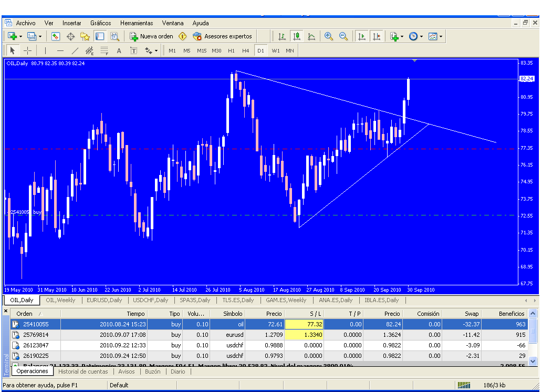
Task: Click the Nueva orden button
Action: pyautogui.click(x=151, y=36)
